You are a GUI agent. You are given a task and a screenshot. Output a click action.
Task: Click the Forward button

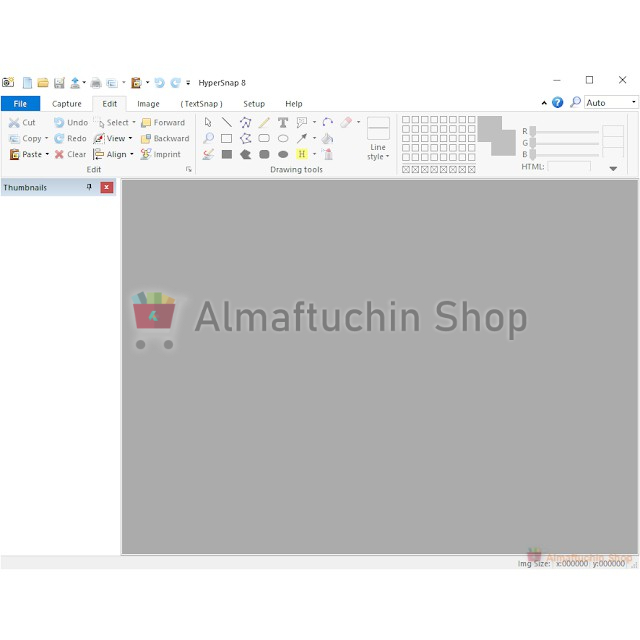click(x=163, y=122)
